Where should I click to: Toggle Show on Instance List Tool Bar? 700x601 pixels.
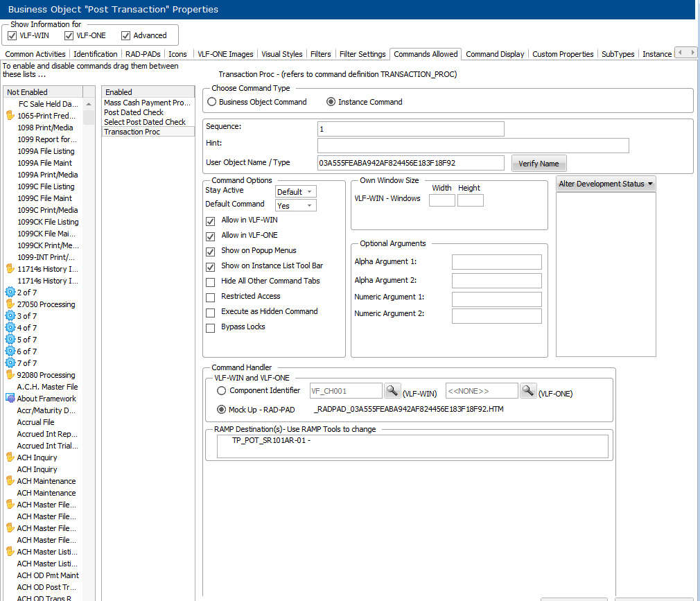tap(210, 267)
